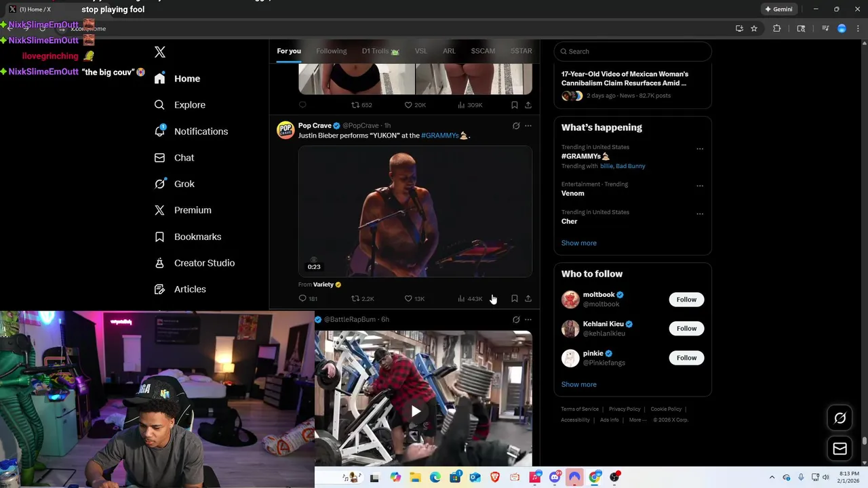868x488 pixels.
Task: Show more trends under What's happening
Action: coord(579,243)
